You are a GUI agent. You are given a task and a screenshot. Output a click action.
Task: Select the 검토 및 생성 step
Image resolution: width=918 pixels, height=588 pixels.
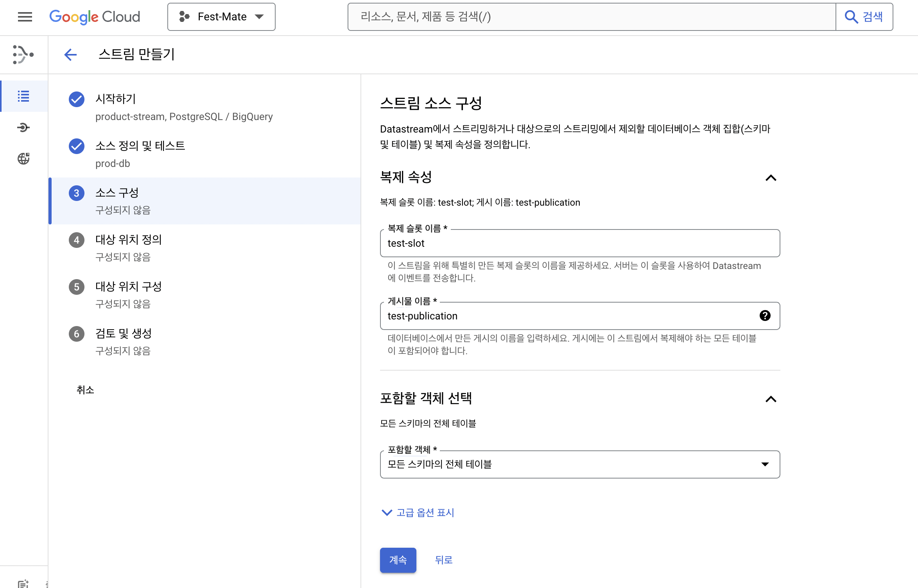(205, 342)
